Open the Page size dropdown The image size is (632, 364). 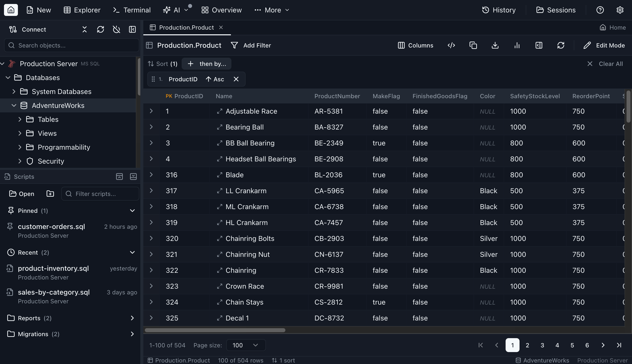click(x=245, y=345)
